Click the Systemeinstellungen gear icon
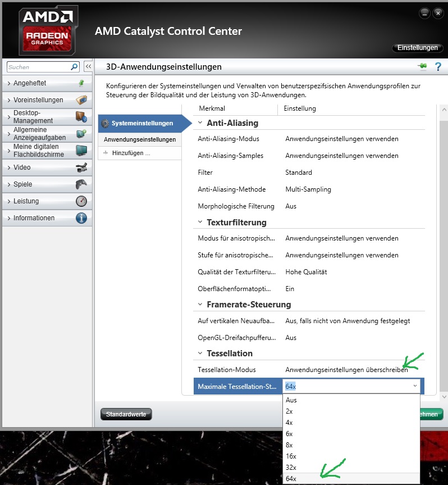The width and height of the screenshot is (448, 485). click(x=105, y=123)
